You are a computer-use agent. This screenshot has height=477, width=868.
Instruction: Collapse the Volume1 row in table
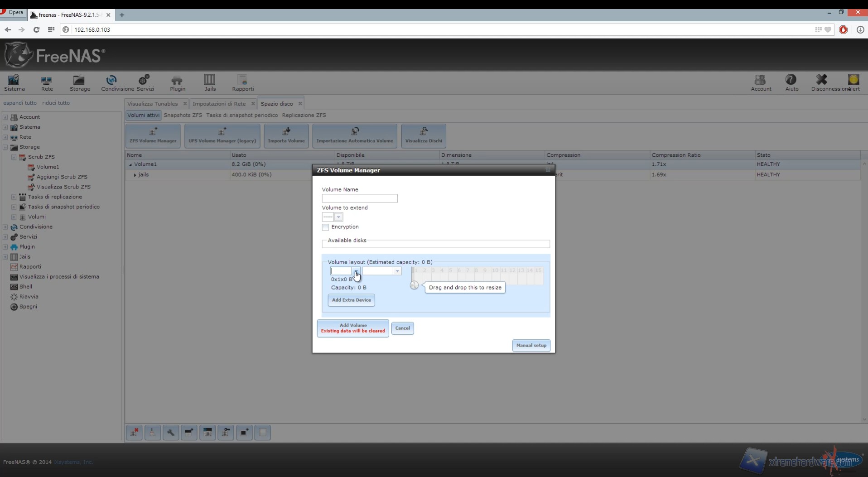tap(130, 165)
